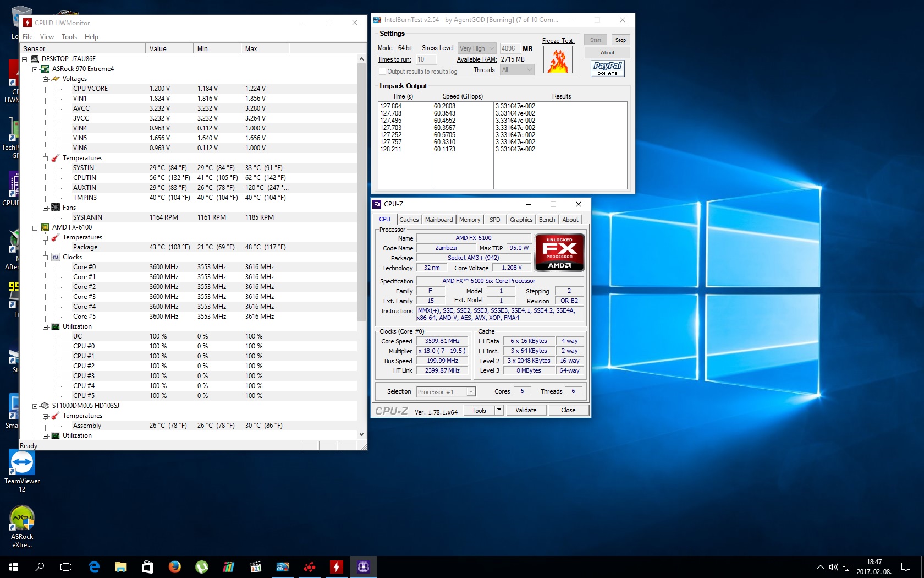Open the network icon in system tray
The image size is (924, 578).
(x=847, y=567)
